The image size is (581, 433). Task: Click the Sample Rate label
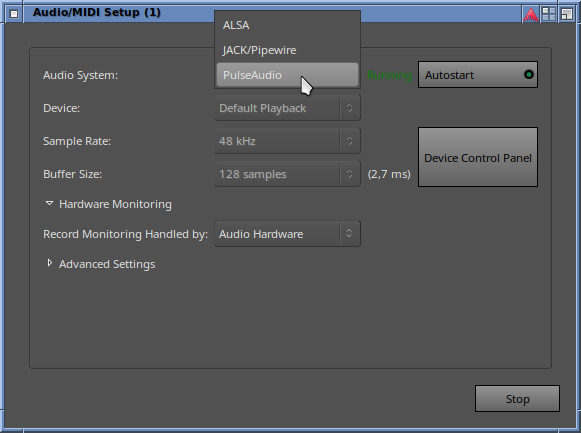click(77, 141)
